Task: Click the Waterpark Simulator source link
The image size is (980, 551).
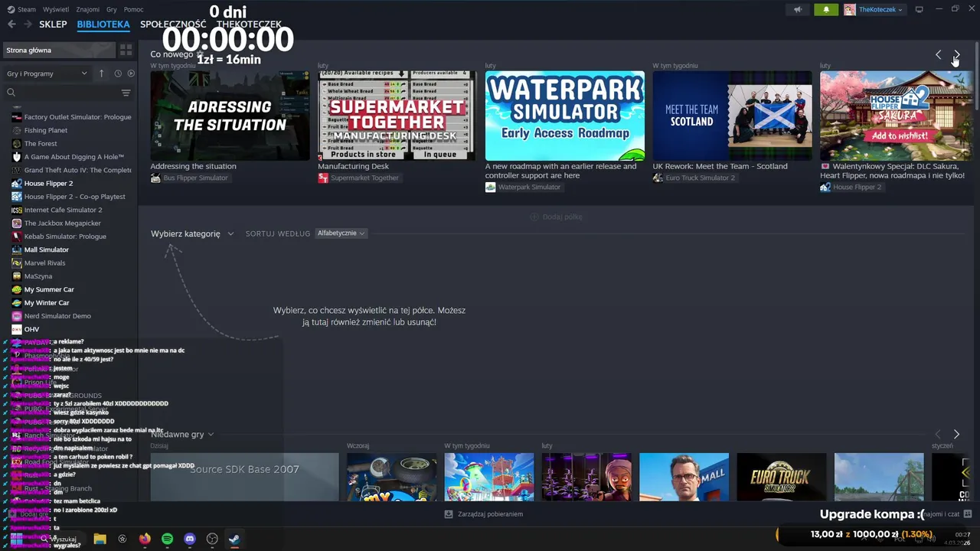Action: [x=523, y=187]
